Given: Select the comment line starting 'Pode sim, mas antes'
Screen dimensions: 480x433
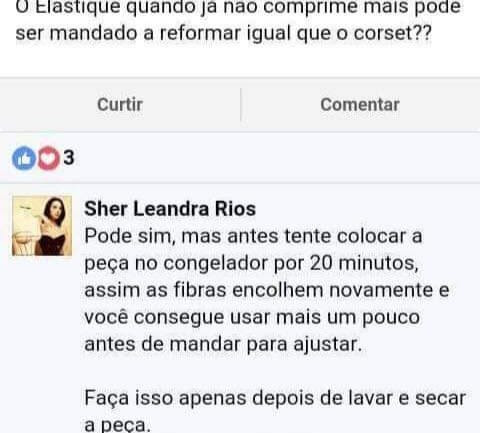Looking at the screenshot, I should tap(253, 236).
